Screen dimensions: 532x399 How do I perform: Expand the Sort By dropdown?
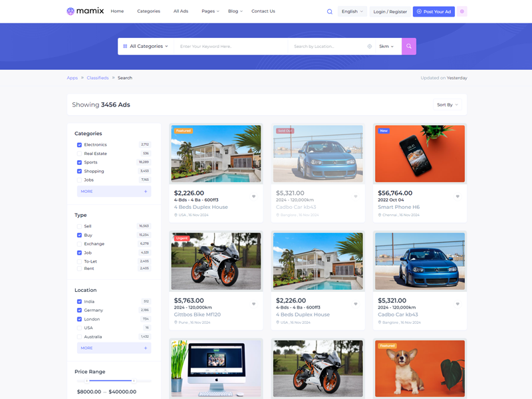point(448,104)
